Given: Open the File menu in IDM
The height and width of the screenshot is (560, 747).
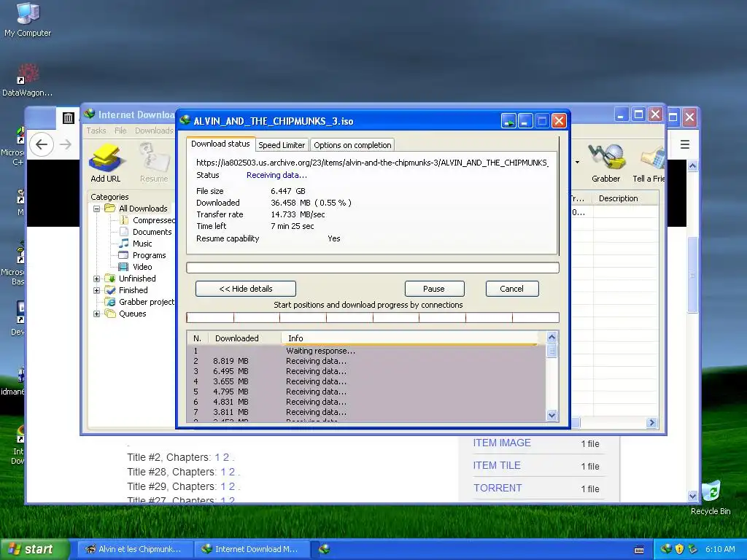Looking at the screenshot, I should 120,131.
